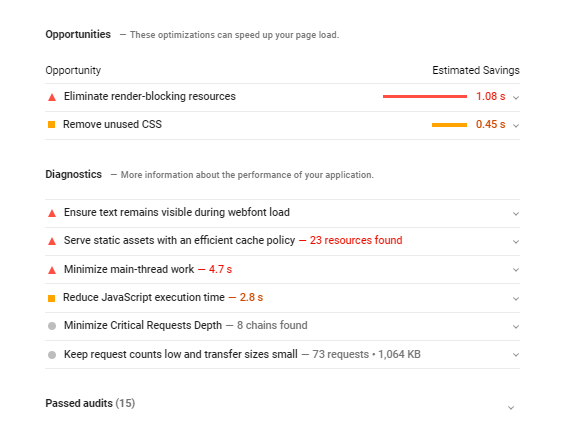Expand Remove unused CSS chevron
This screenshot has width=583, height=445.
(x=516, y=125)
